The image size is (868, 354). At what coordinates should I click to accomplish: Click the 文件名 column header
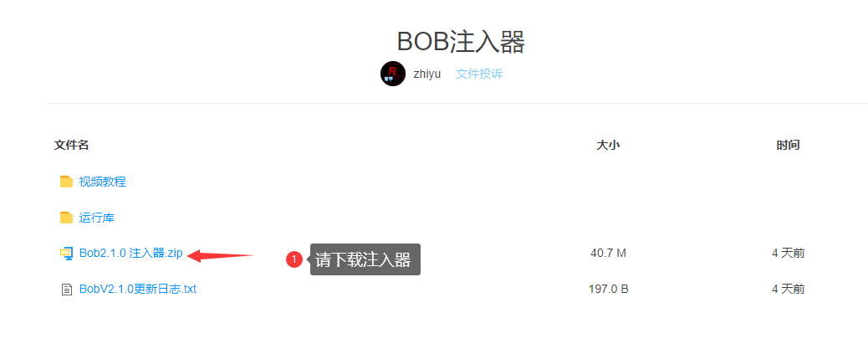pyautogui.click(x=71, y=145)
